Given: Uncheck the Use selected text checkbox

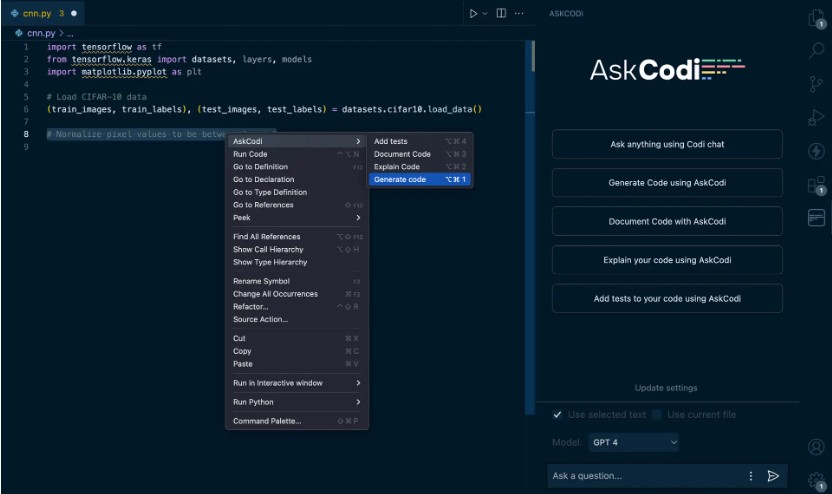Looking at the screenshot, I should [558, 414].
